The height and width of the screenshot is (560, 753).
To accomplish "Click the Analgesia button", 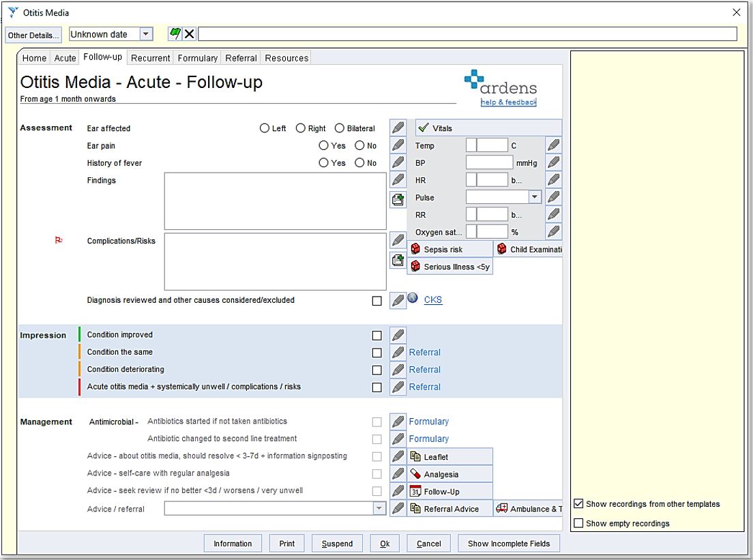I will 450,474.
